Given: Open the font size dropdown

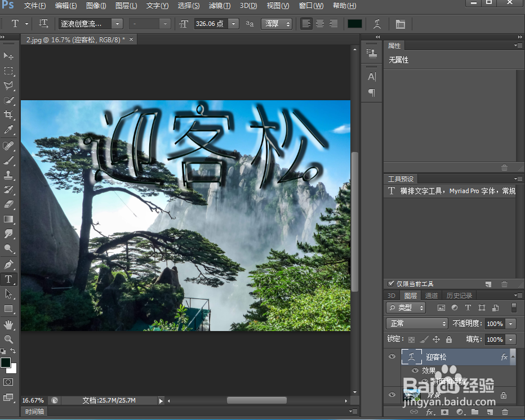Looking at the screenshot, I should [x=233, y=24].
